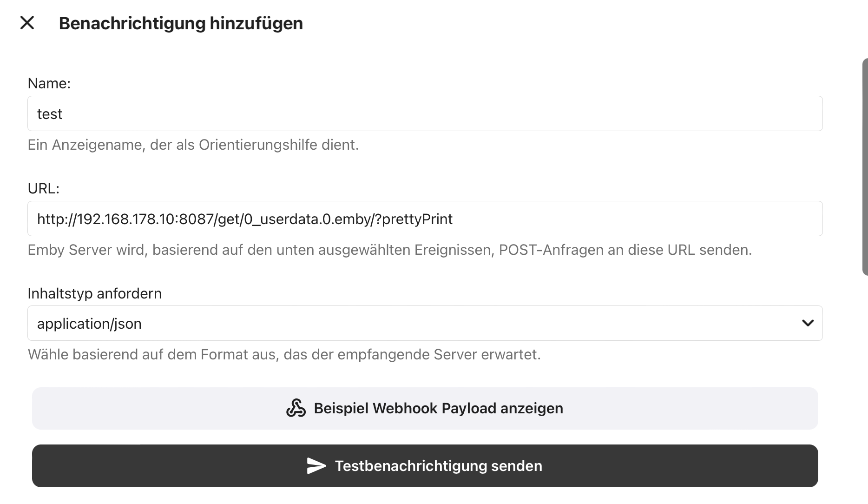Click the vertical scrollbar on the right

(x=865, y=166)
